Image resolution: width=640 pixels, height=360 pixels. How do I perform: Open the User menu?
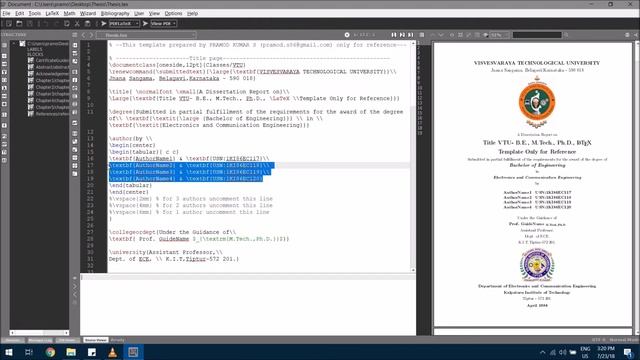[139, 13]
